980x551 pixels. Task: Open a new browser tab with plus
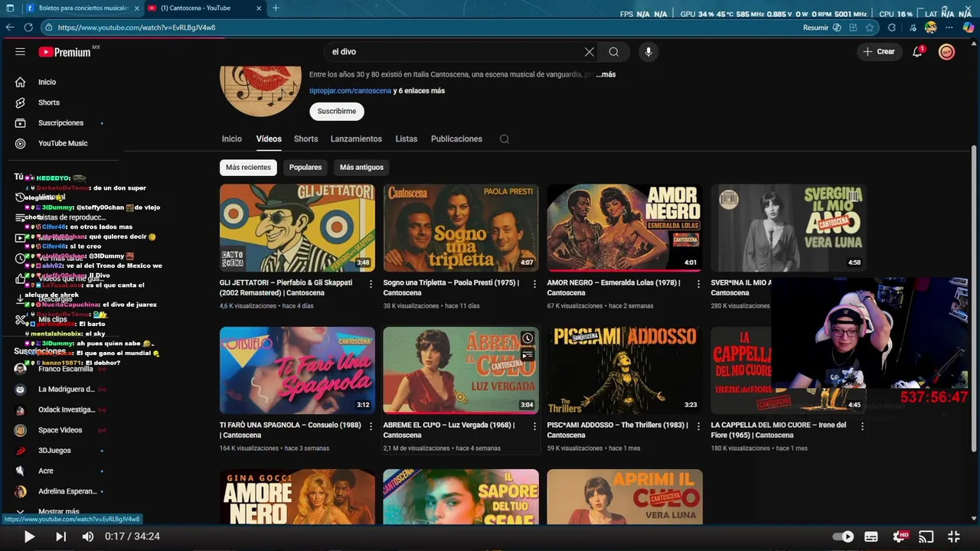pos(276,8)
